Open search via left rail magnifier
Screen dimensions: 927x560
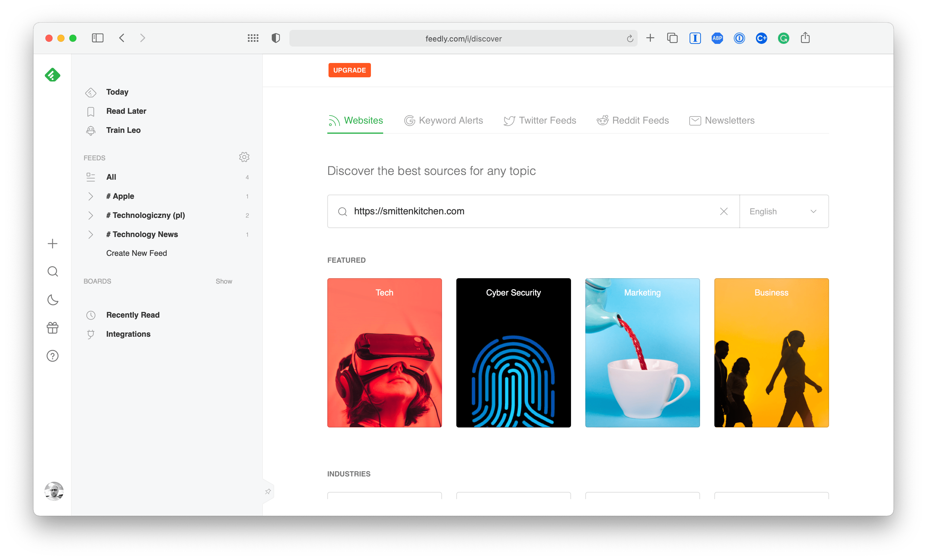[x=53, y=272]
